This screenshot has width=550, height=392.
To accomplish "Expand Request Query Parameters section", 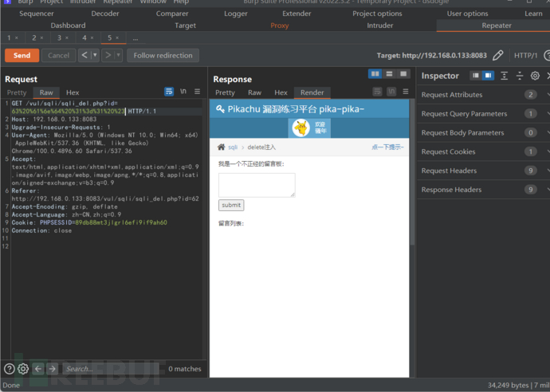I will [483, 114].
